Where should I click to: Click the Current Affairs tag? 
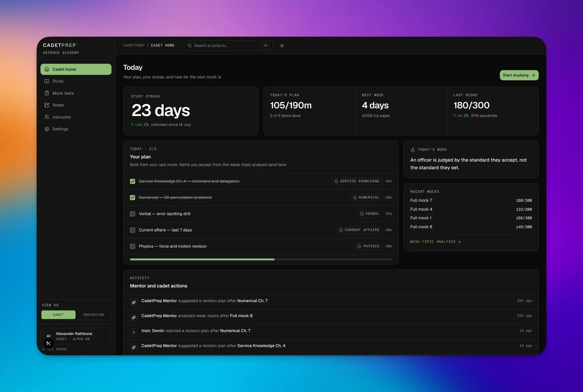pos(359,230)
